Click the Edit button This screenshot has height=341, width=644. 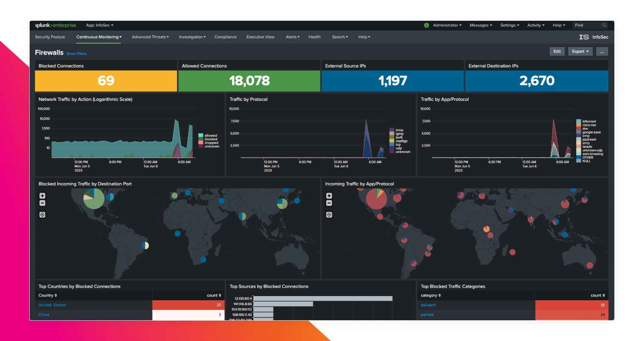pos(557,51)
